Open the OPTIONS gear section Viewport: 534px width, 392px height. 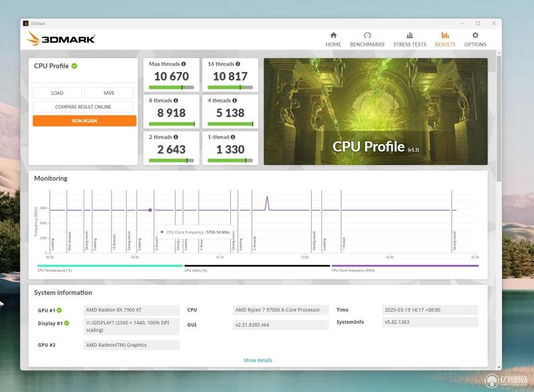tap(475, 39)
